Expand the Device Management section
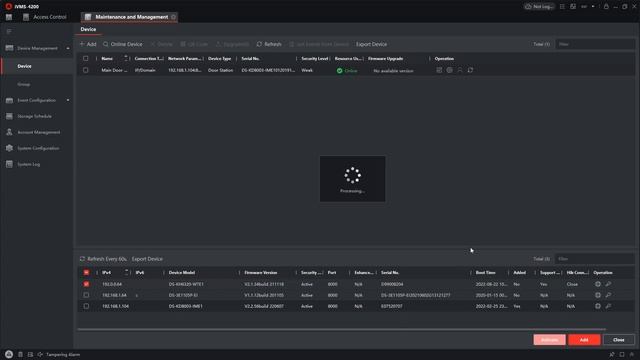 point(38,48)
